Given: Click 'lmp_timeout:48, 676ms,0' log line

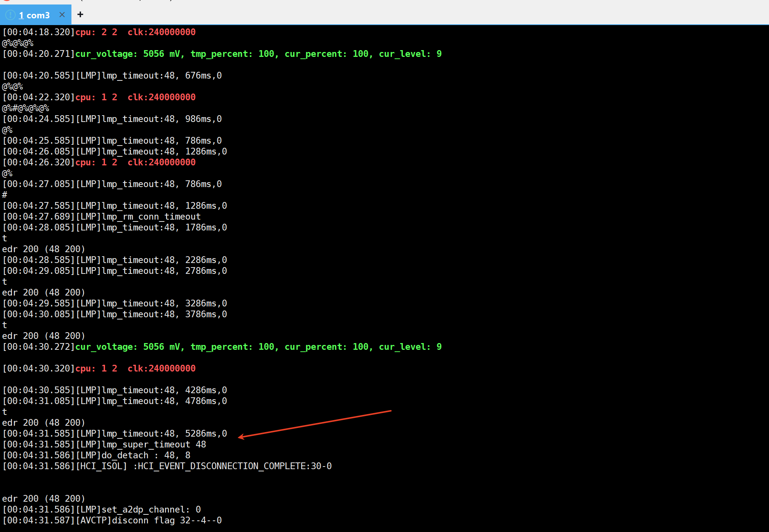Looking at the screenshot, I should click(x=112, y=76).
